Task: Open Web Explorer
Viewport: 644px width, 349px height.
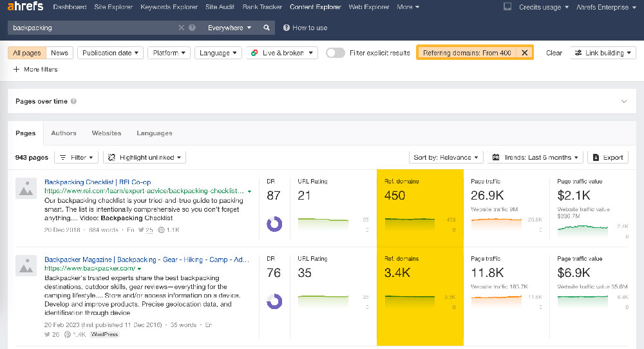Action: [x=369, y=7]
